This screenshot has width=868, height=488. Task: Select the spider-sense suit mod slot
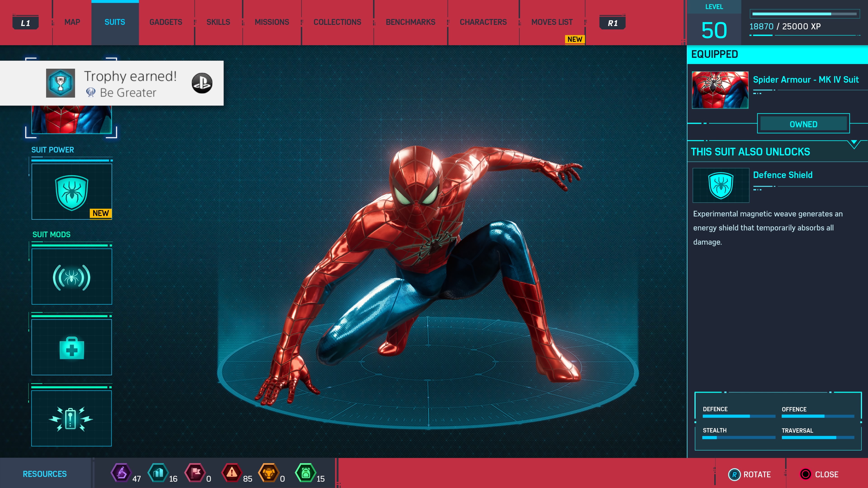pyautogui.click(x=72, y=277)
